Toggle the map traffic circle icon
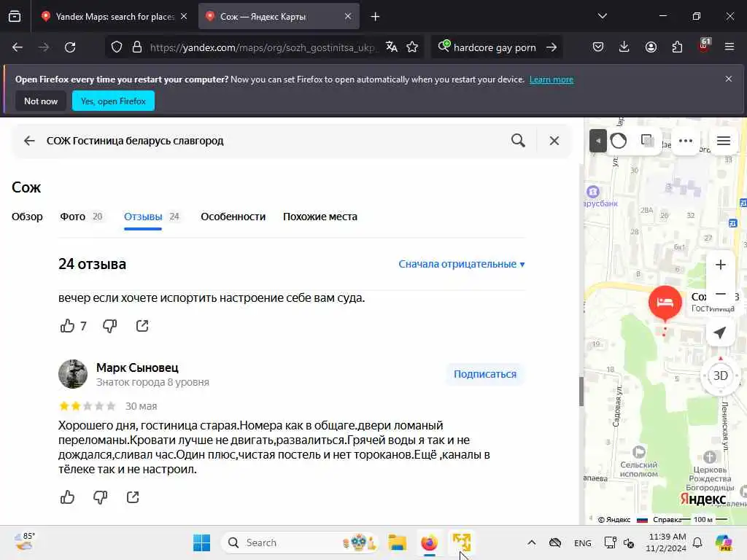This screenshot has width=747, height=560. click(619, 141)
